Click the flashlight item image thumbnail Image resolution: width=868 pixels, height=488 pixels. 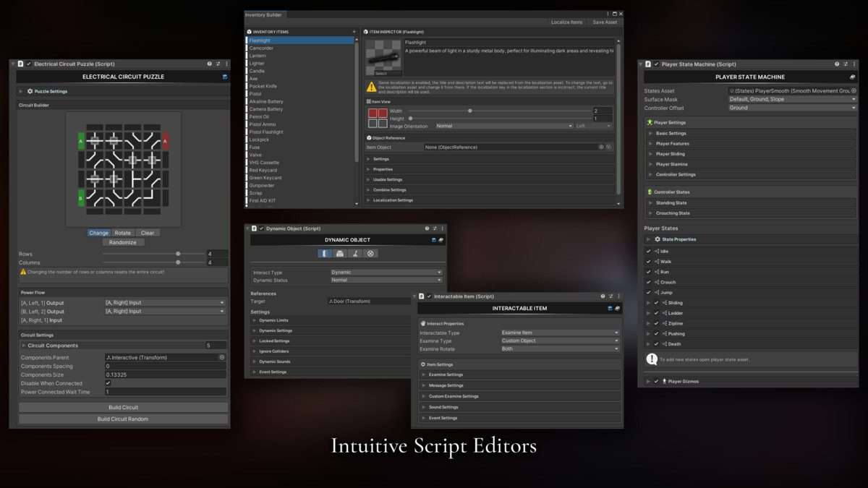click(x=383, y=59)
